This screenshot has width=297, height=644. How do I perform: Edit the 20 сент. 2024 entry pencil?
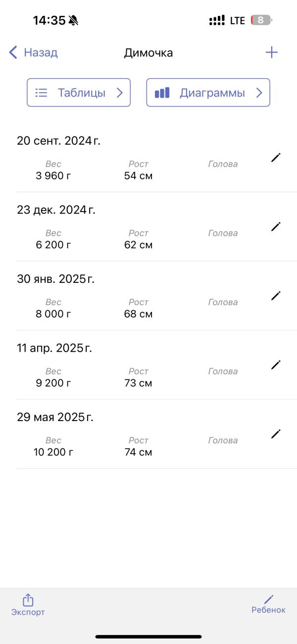tap(276, 158)
